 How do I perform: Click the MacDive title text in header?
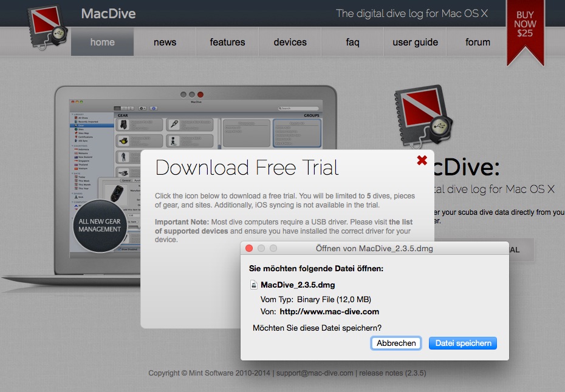(109, 13)
